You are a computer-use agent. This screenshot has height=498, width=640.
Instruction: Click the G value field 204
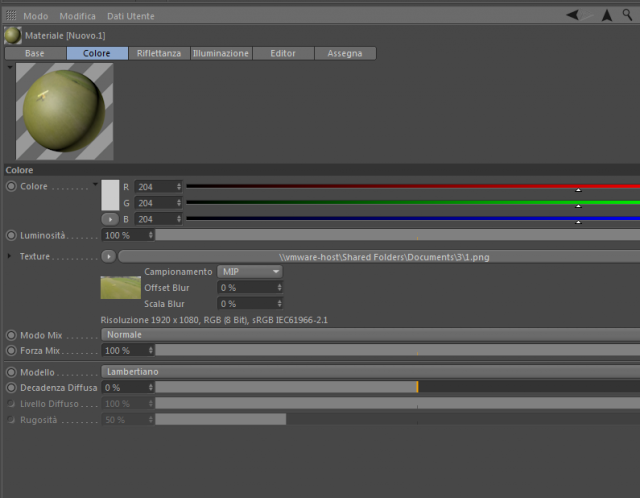coord(158,203)
